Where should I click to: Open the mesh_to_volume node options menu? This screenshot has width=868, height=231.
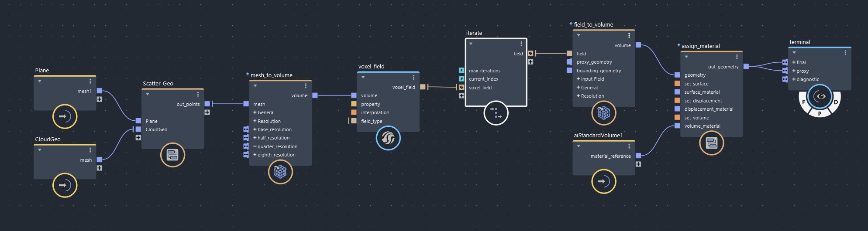[x=306, y=86]
